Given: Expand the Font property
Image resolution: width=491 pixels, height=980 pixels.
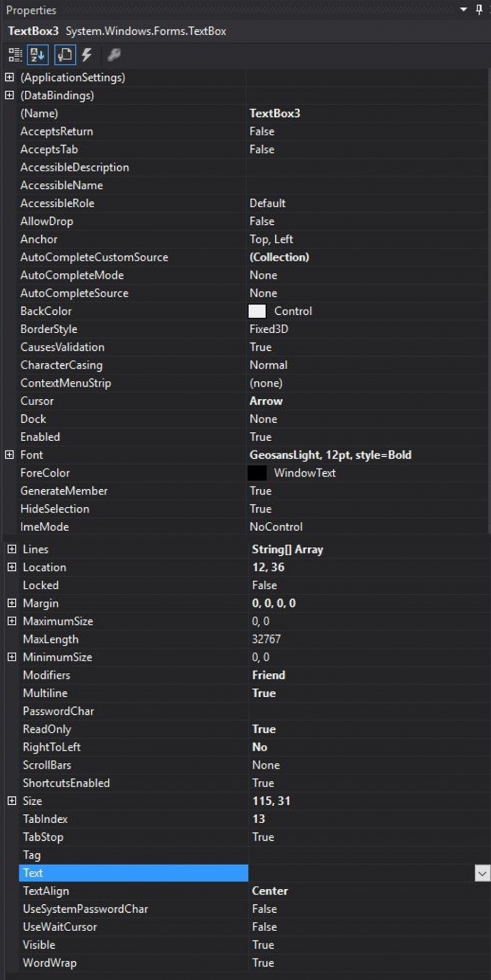Looking at the screenshot, I should [x=10, y=455].
